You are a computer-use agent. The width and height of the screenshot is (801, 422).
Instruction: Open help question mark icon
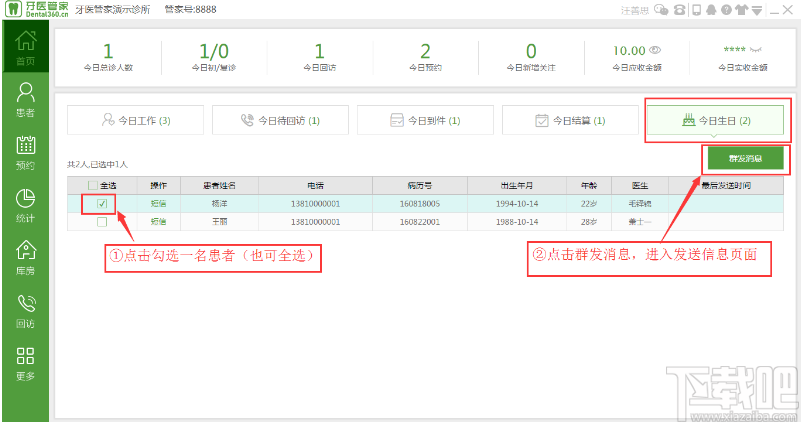click(x=726, y=10)
